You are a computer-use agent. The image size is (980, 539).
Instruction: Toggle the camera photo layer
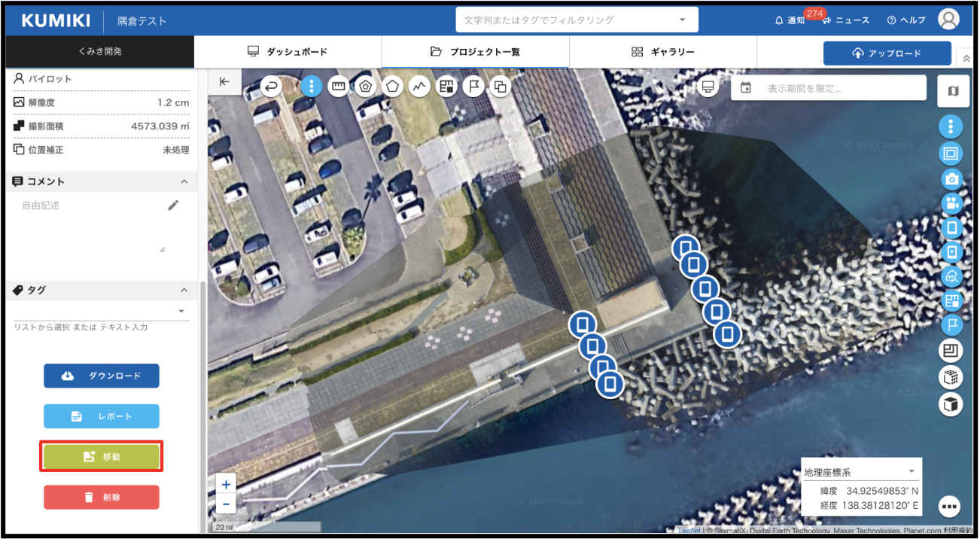pos(951,179)
